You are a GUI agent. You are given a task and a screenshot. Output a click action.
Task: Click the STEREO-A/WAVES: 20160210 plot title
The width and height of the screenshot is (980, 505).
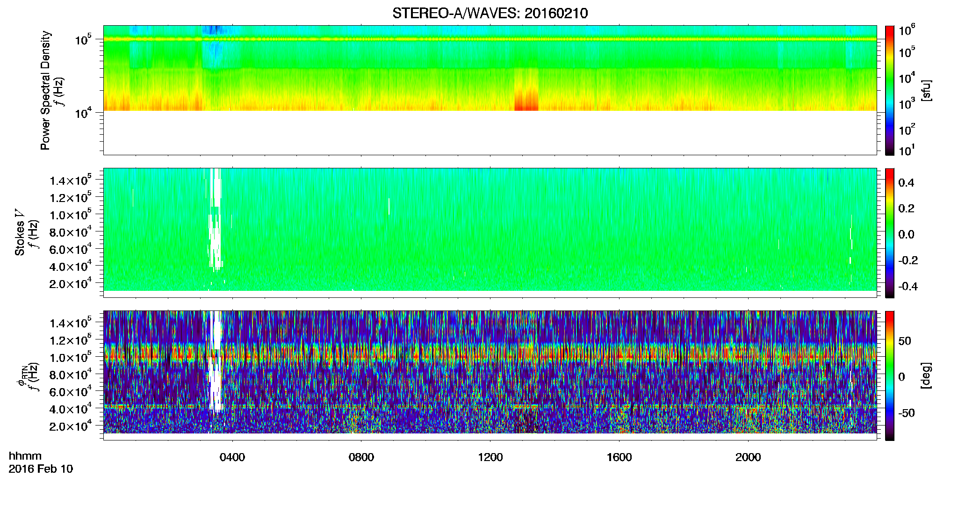[490, 13]
